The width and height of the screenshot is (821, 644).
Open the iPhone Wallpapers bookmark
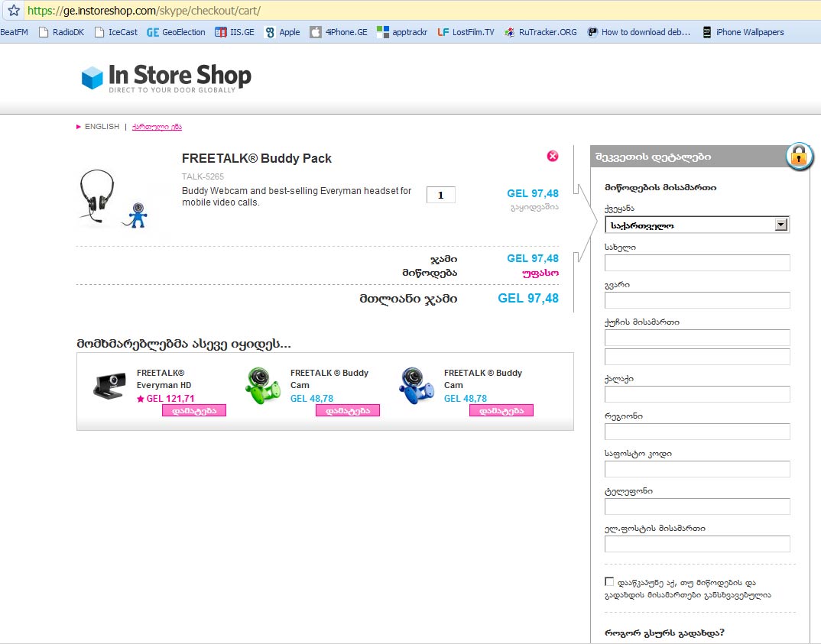[x=743, y=32]
